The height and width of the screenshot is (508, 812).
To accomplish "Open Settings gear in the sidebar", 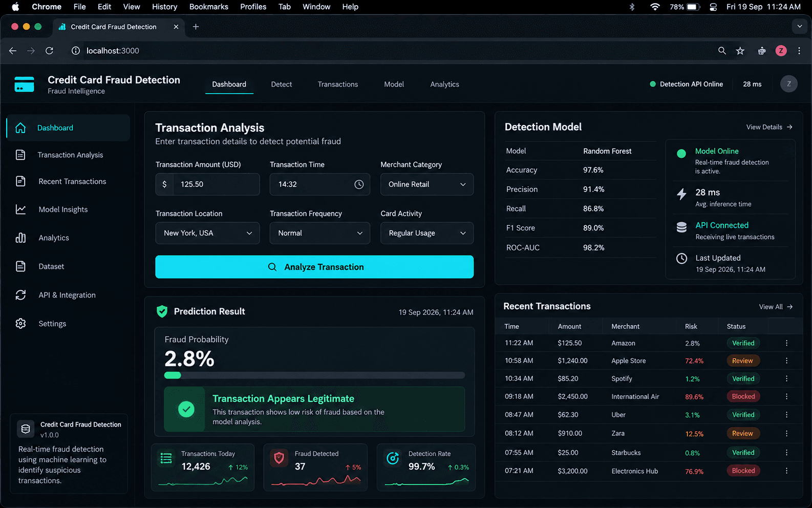I will coord(20,324).
